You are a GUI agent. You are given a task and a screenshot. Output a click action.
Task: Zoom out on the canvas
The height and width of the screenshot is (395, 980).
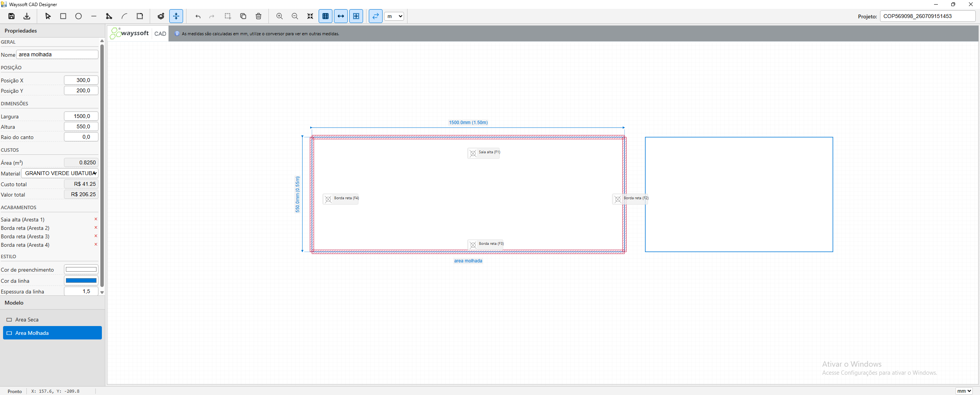[x=295, y=16]
